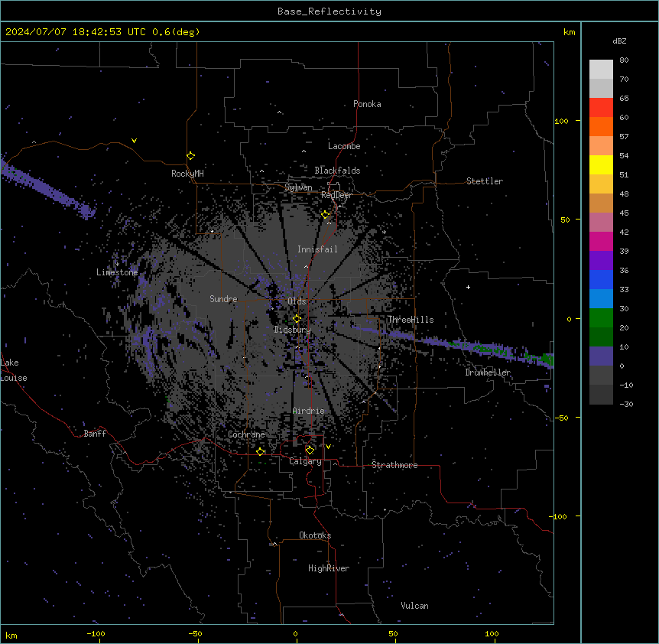Click the yellow V marker northwest of RockyMH
This screenshot has width=659, height=644.
pos(134,141)
